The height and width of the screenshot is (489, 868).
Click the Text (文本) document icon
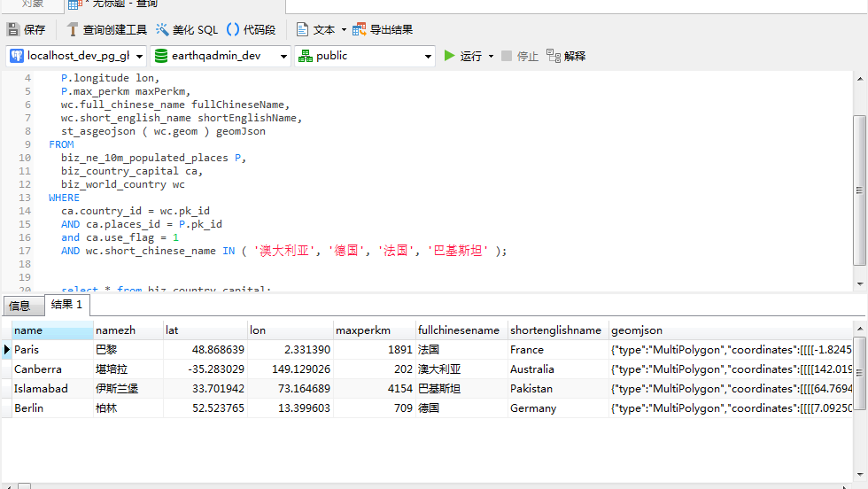click(302, 29)
